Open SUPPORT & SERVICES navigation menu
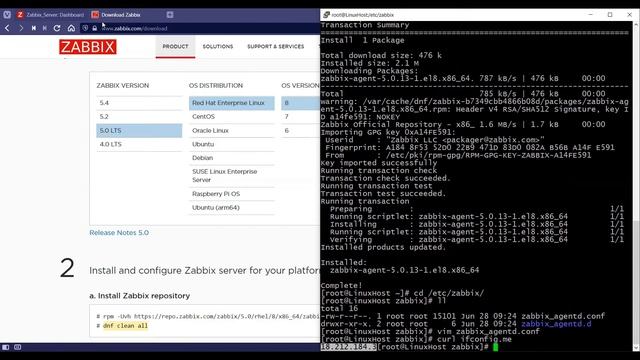 coord(276,47)
